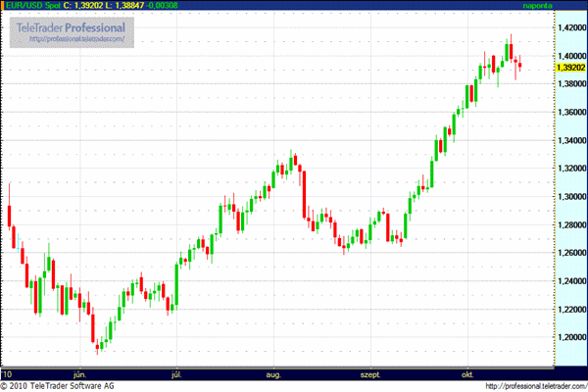Click the 'aug.' month marker on time axis

coord(273,374)
